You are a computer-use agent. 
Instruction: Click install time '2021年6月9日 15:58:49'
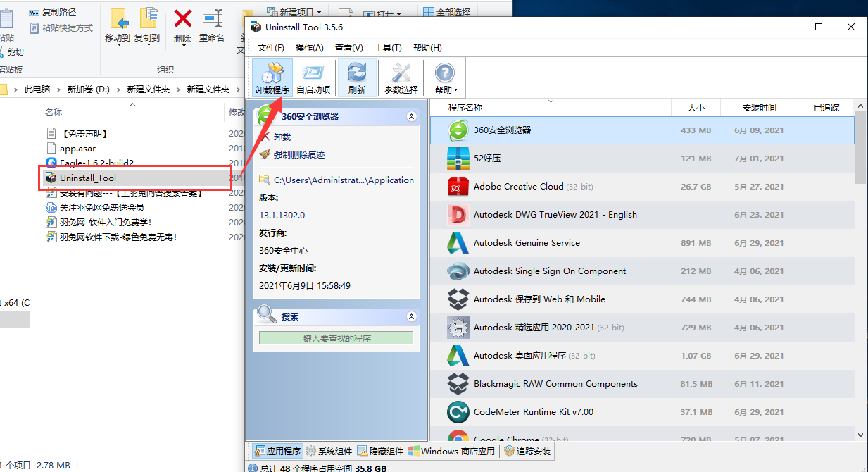pos(305,286)
